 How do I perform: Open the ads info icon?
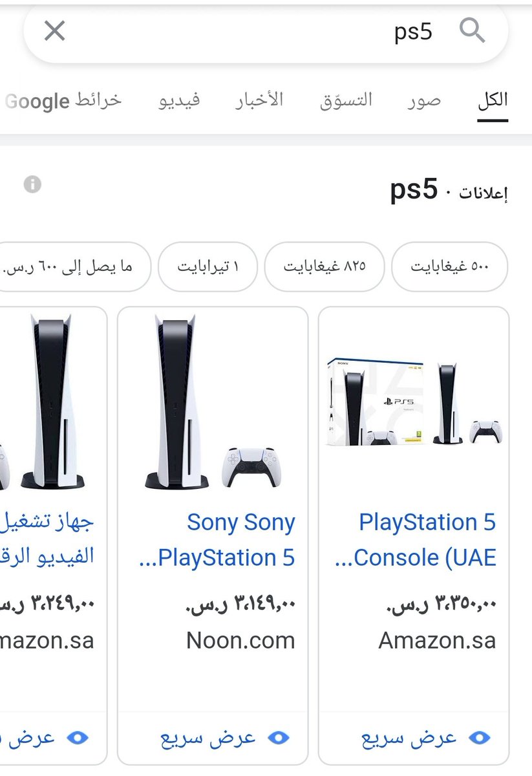32,185
